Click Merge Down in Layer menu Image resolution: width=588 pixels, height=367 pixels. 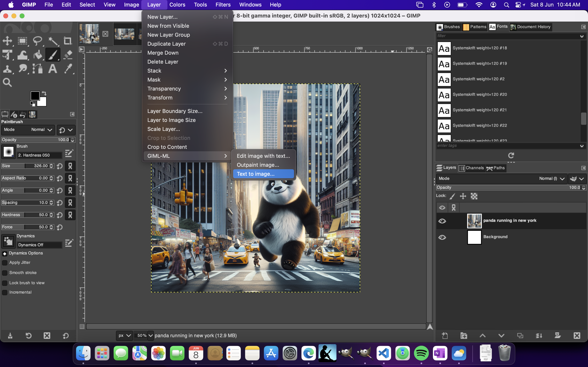[163, 53]
